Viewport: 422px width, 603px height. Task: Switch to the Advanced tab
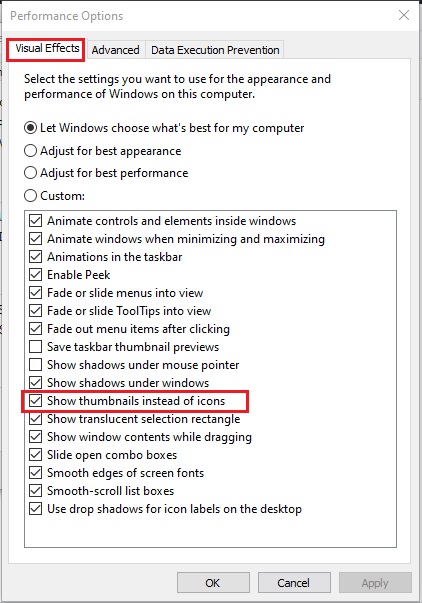coord(115,50)
